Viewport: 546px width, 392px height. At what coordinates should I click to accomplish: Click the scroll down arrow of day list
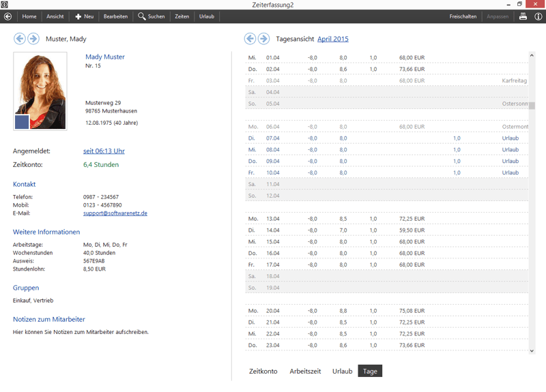tap(532, 350)
